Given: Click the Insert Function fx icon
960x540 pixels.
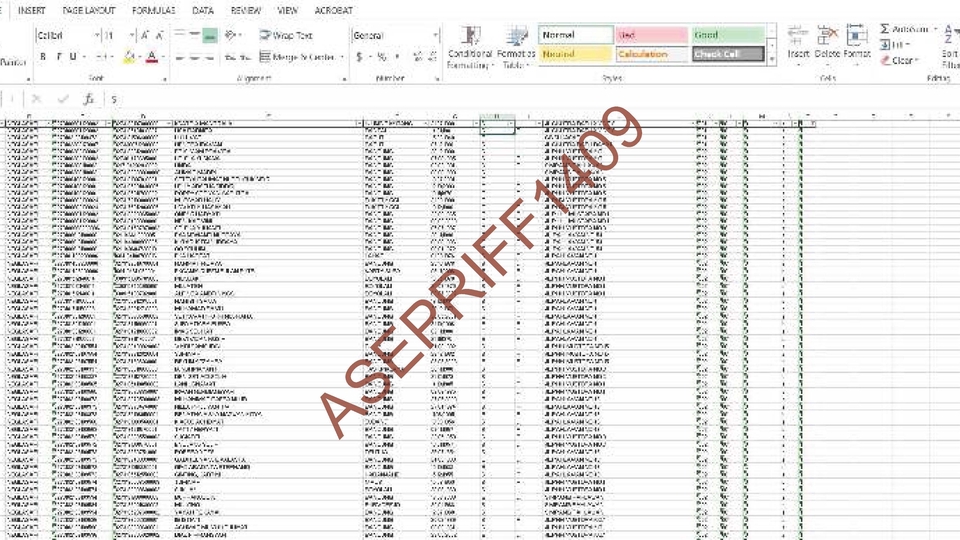Looking at the screenshot, I should click(x=88, y=99).
